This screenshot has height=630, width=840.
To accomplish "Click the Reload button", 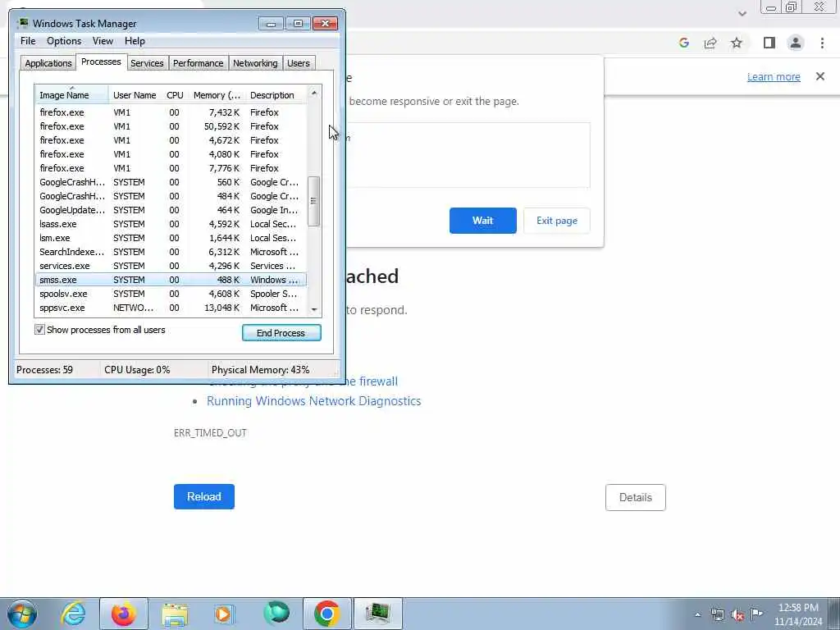I will click(x=204, y=496).
